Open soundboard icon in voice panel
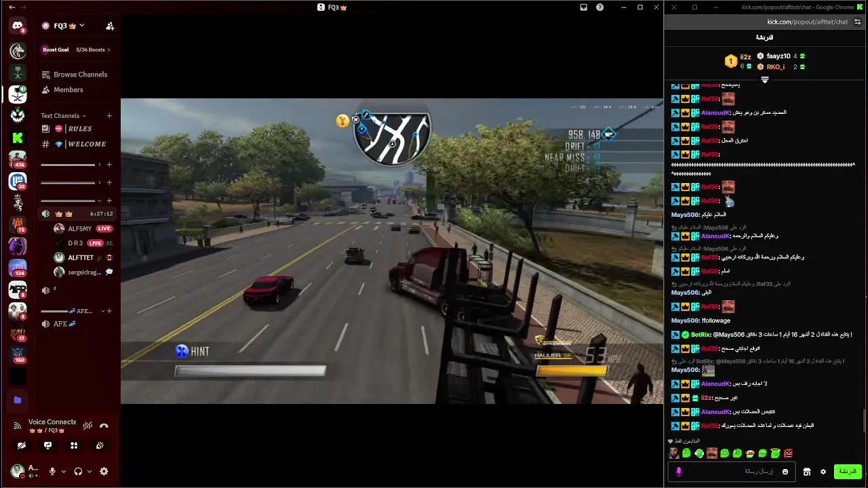868x488 pixels. pyautogui.click(x=100, y=445)
